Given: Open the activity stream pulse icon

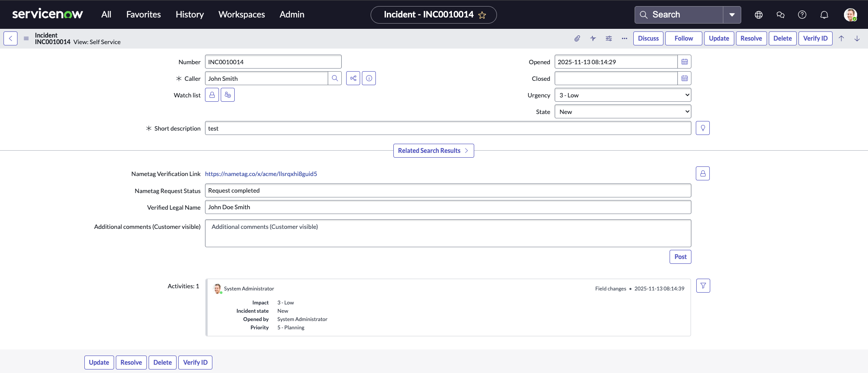Looking at the screenshot, I should (593, 38).
